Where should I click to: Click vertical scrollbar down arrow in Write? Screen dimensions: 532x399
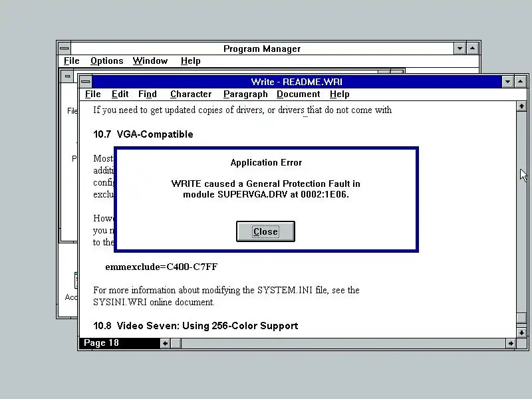pyautogui.click(x=521, y=332)
